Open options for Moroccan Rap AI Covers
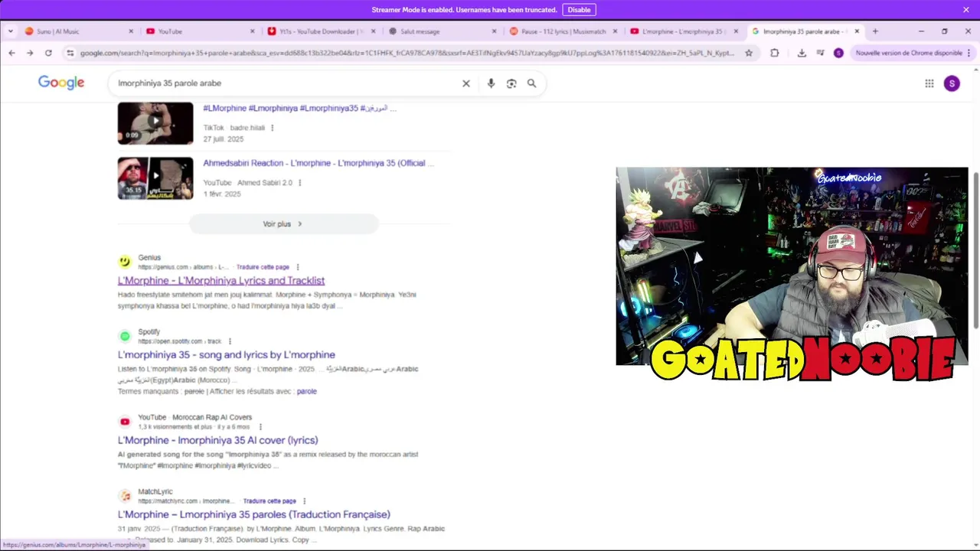 coord(260,426)
